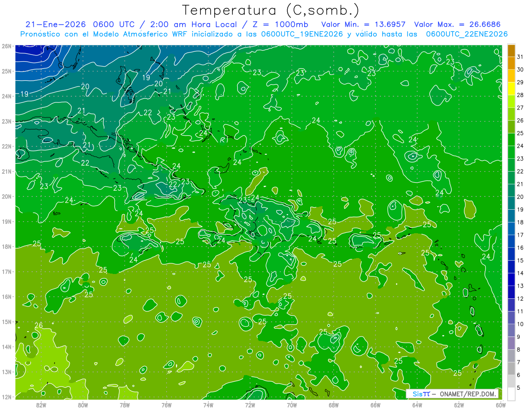Viewport: 532px width, 411px height.
Task: Click the 14N latitude axis label
Action: coord(7,347)
